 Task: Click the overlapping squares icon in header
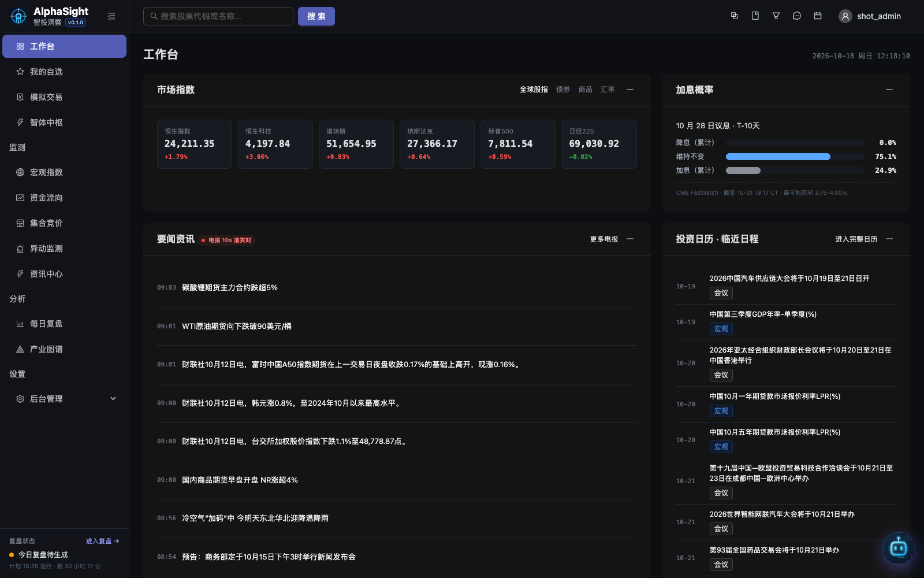pos(735,16)
